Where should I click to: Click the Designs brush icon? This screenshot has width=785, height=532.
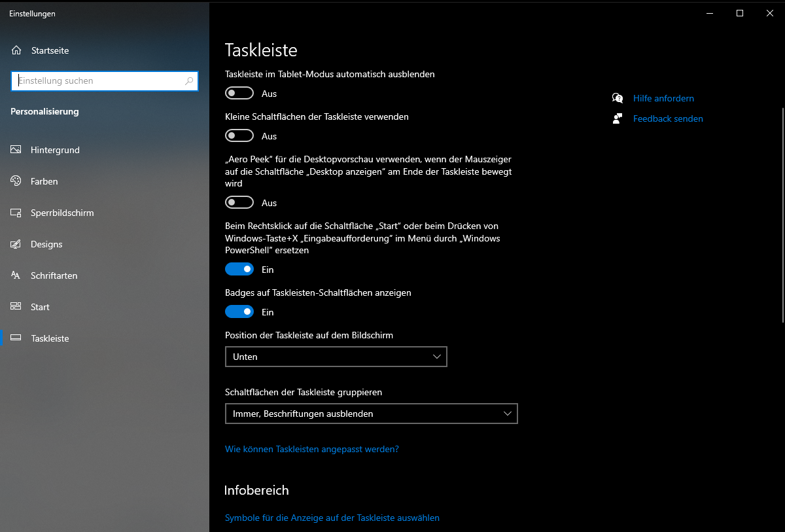click(16, 244)
